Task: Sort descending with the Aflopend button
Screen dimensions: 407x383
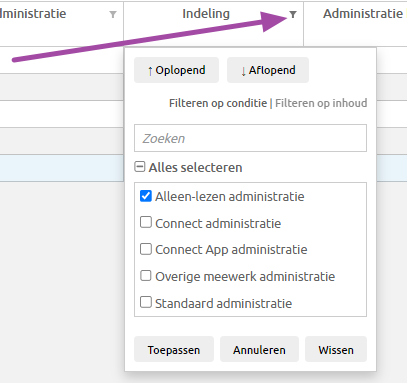Action: tap(268, 70)
